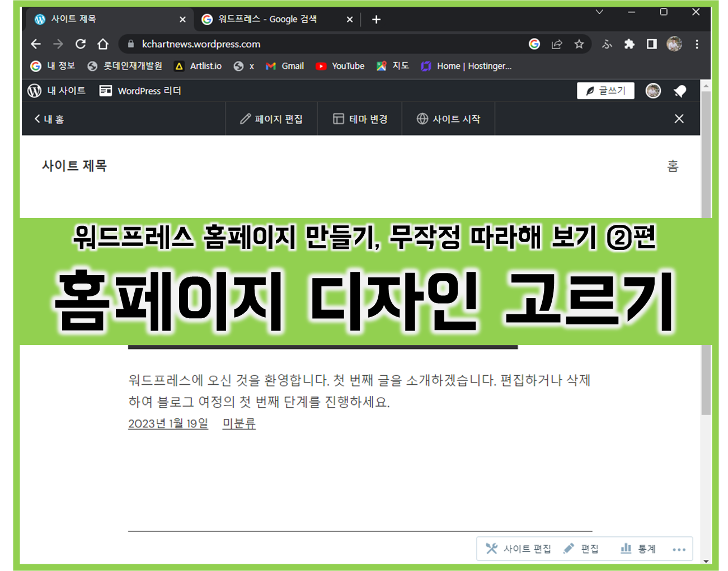This screenshot has width=728, height=571.
Task: Go back with the browser back arrow
Action: point(36,44)
